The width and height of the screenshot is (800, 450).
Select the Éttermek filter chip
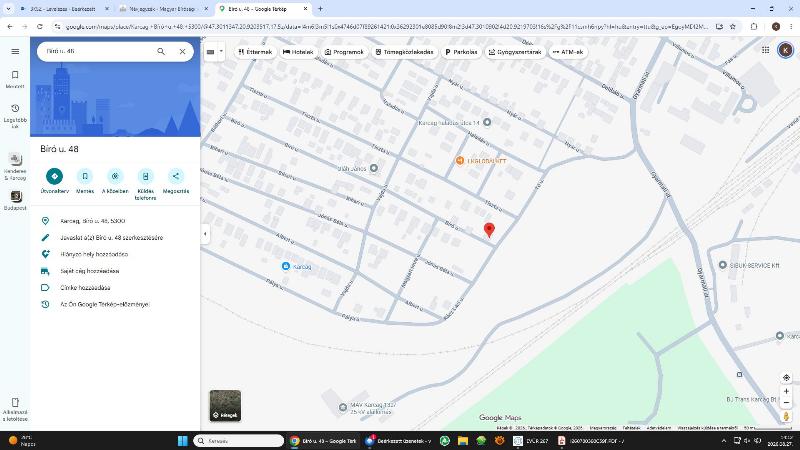tap(256, 52)
